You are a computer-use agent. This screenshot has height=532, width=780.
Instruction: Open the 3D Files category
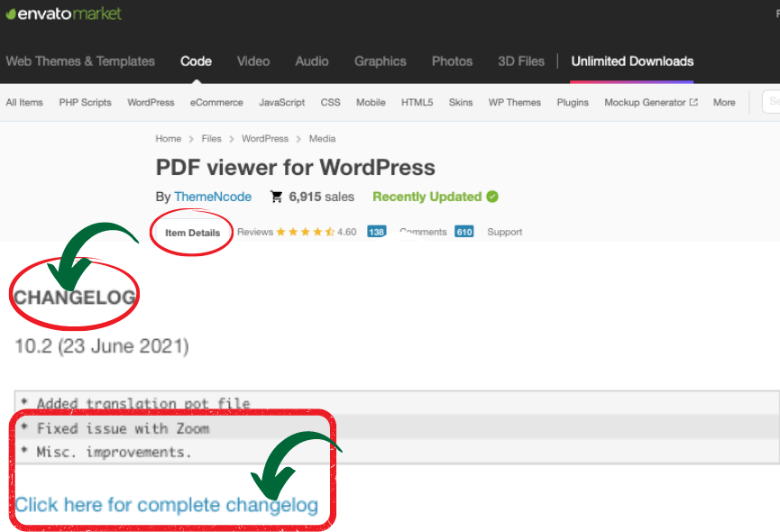coord(521,61)
